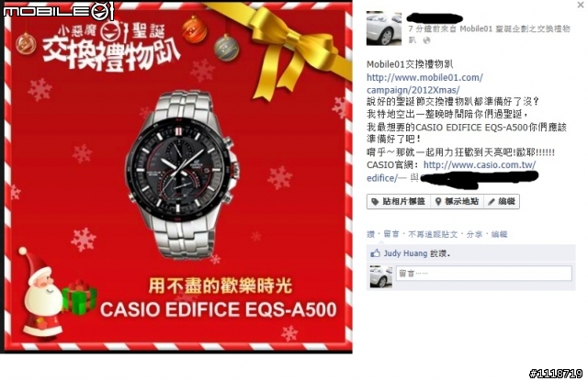Click the pencil icon in 編輯 button
Screen dimensions: 588x381
(x=491, y=202)
